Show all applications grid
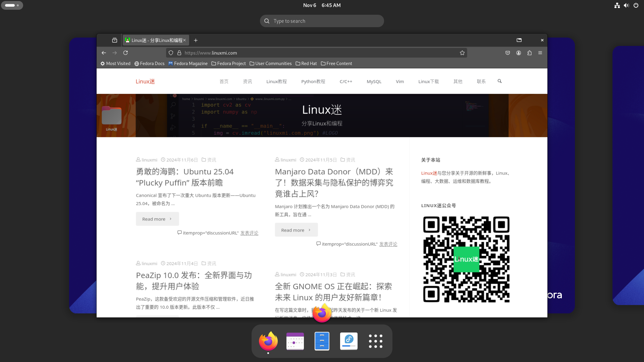The height and width of the screenshot is (362, 644). pos(375,341)
